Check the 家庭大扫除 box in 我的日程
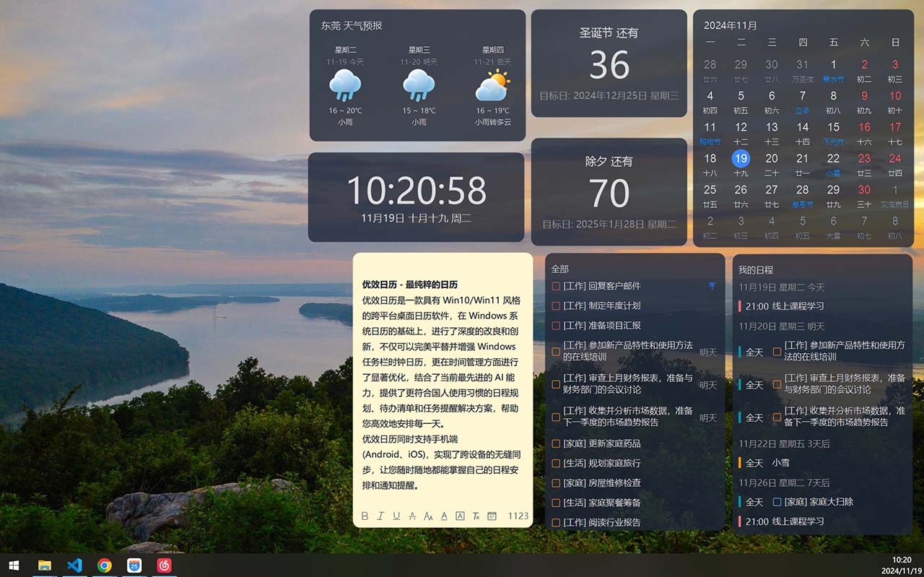The width and height of the screenshot is (924, 577). [x=777, y=501]
